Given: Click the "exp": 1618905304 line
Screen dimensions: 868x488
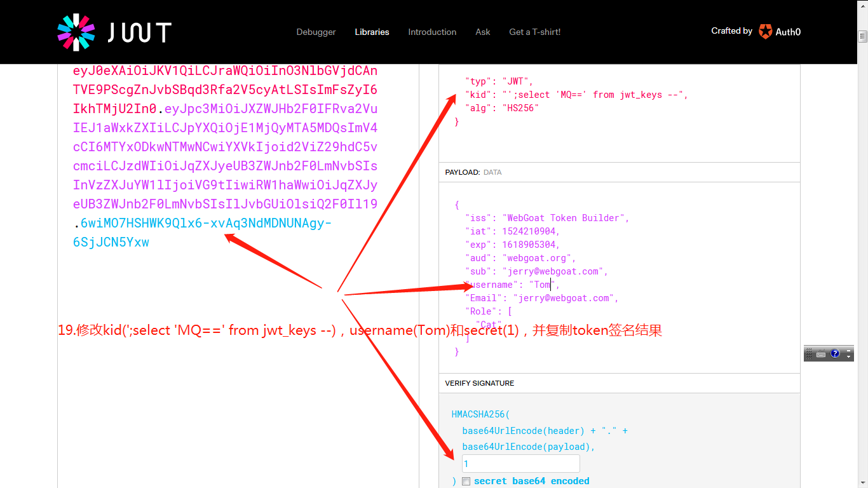Looking at the screenshot, I should [513, 245].
